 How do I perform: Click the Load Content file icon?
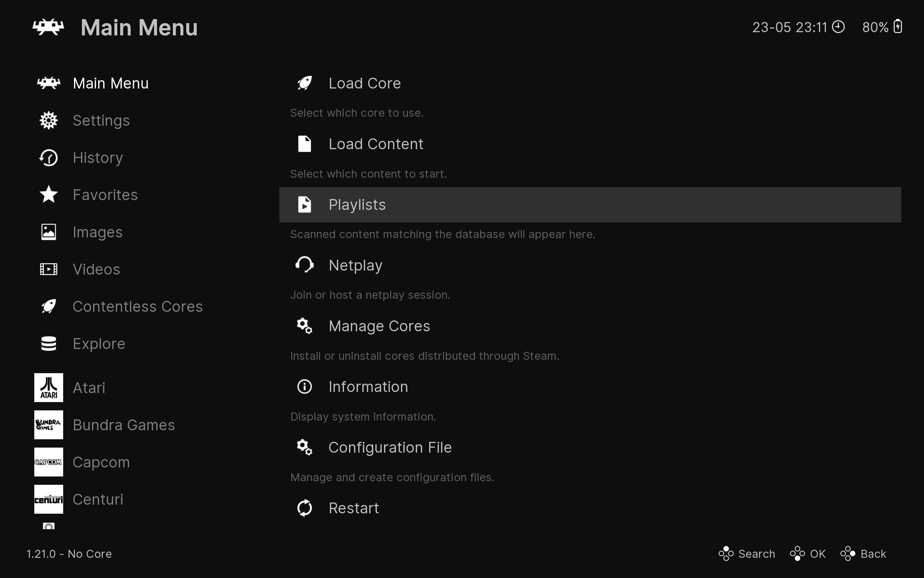point(304,144)
